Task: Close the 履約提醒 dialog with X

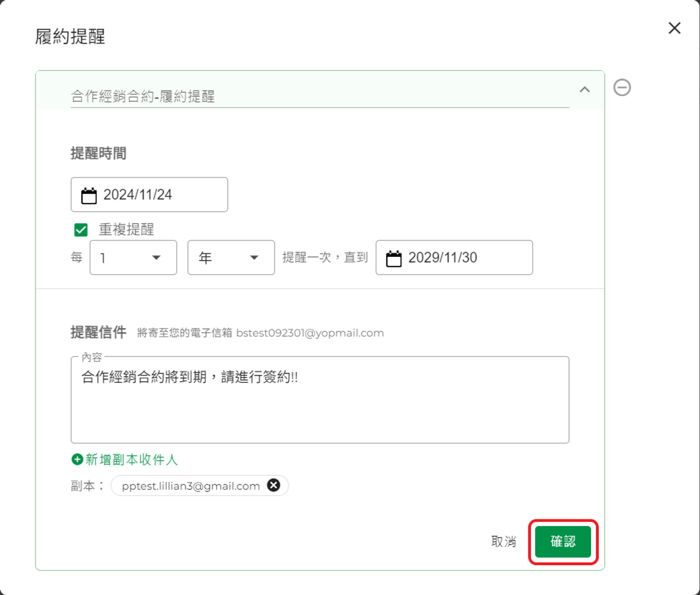Action: [674, 28]
